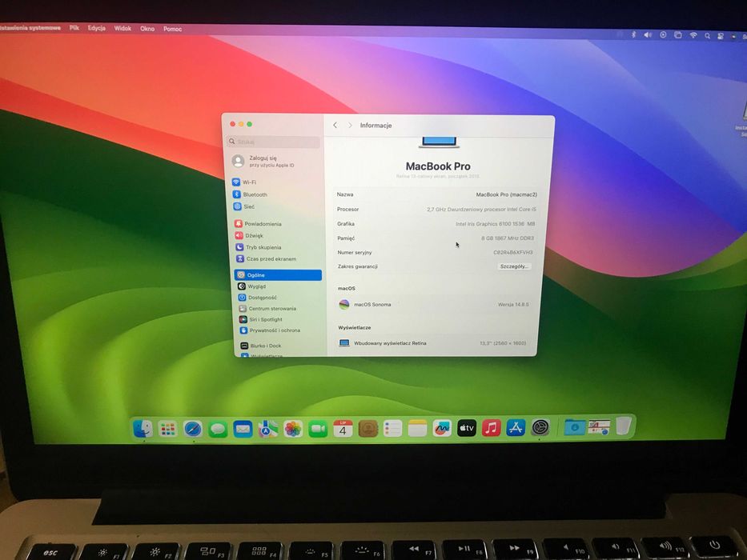The width and height of the screenshot is (747, 560).
Task: Go forward with the right chevron
Action: click(x=350, y=126)
